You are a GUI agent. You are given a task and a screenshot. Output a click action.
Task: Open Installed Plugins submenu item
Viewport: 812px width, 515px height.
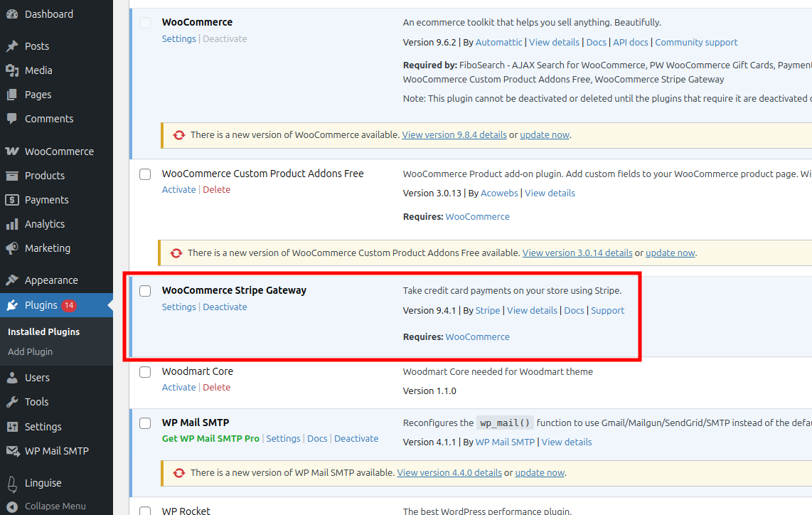click(43, 331)
